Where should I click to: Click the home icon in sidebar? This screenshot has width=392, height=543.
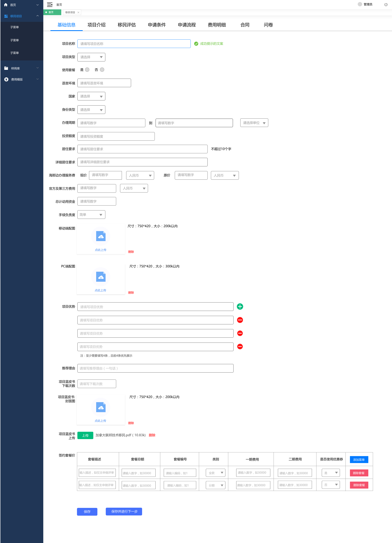[x=6, y=5]
